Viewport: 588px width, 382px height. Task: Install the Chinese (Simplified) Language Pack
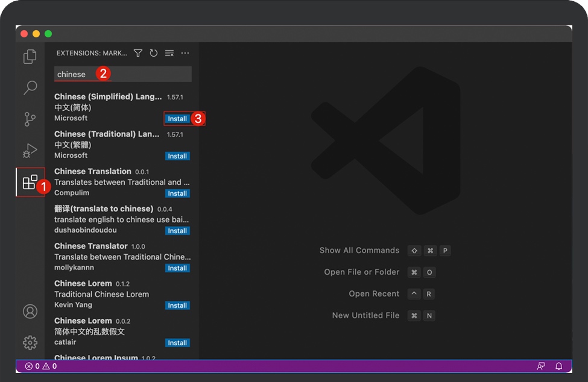(x=177, y=118)
